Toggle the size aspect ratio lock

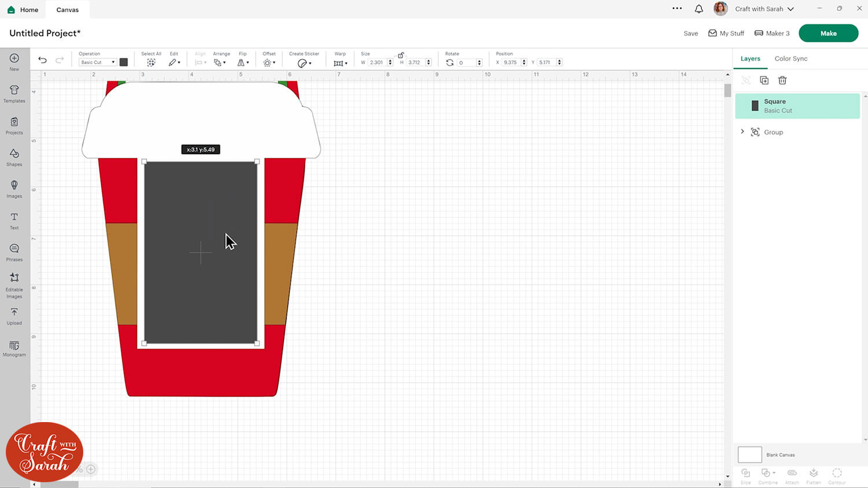(x=400, y=55)
